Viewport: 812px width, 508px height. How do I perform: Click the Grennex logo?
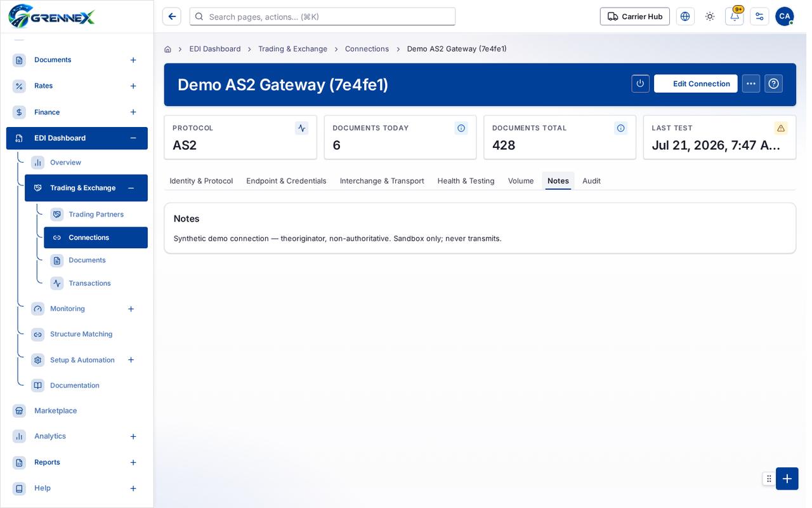(x=51, y=16)
